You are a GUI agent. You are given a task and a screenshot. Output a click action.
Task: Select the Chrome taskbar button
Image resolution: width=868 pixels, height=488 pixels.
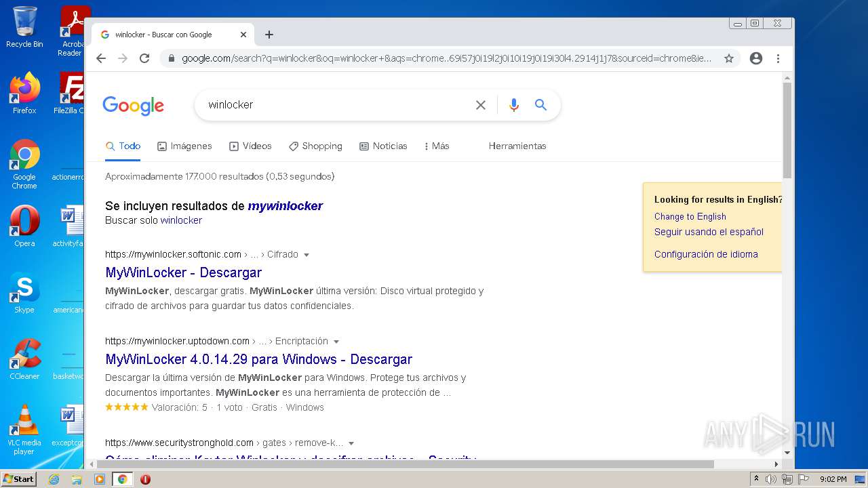point(123,479)
